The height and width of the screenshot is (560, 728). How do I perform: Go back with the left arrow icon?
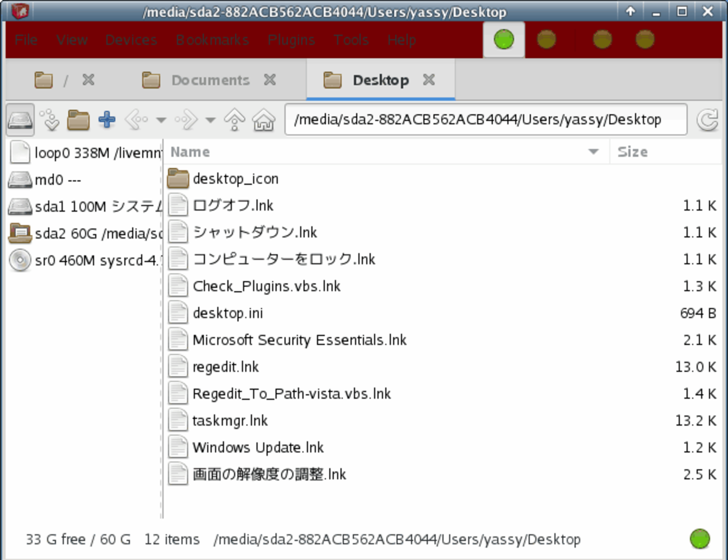tap(137, 119)
